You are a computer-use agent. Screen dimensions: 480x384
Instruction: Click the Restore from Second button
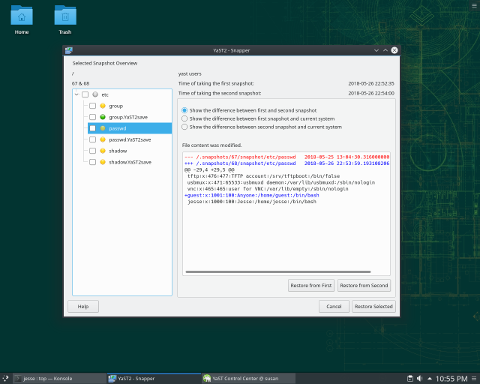click(x=364, y=285)
